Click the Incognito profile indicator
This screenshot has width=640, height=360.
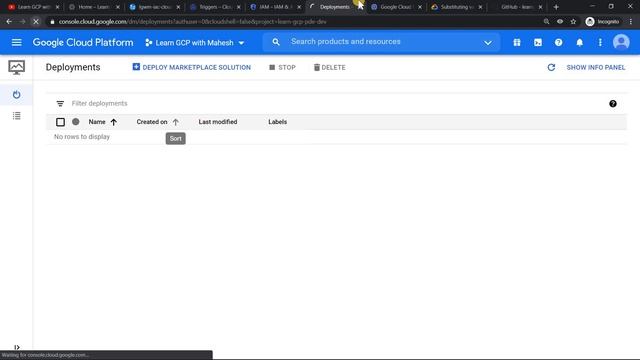[x=602, y=22]
